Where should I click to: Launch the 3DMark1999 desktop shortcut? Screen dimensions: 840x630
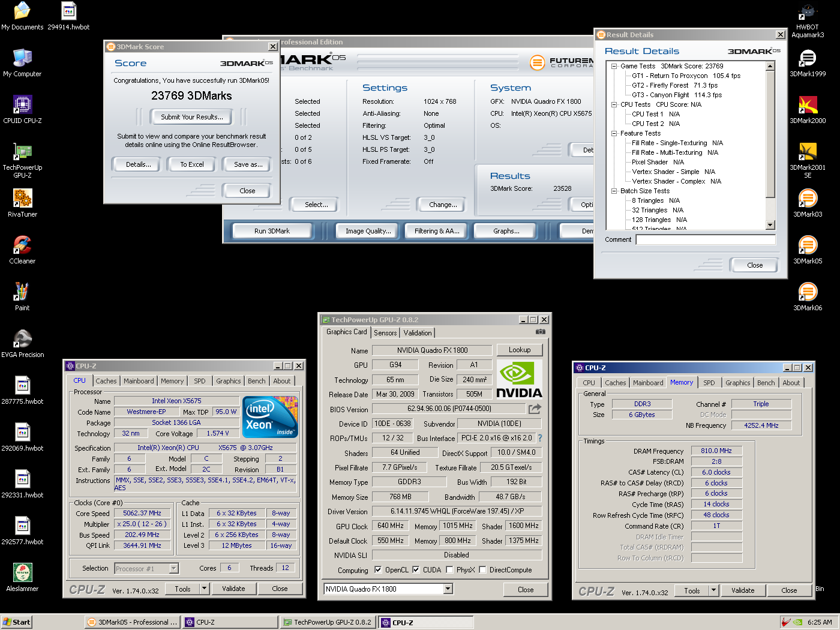tap(808, 63)
